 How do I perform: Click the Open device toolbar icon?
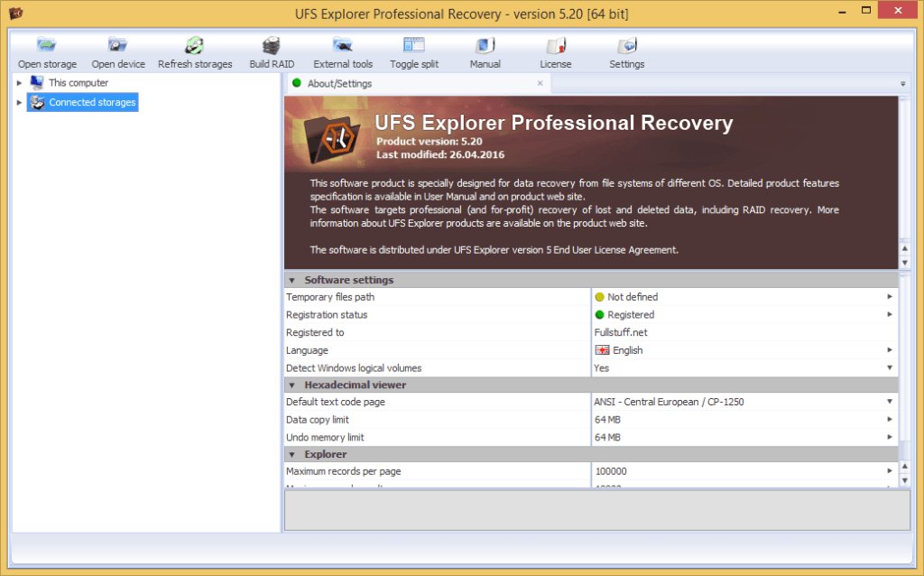(117, 45)
